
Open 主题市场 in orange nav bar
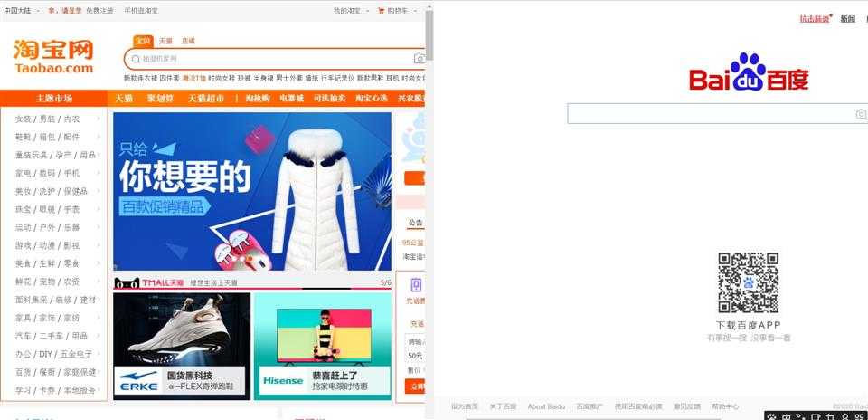pyautogui.click(x=54, y=98)
